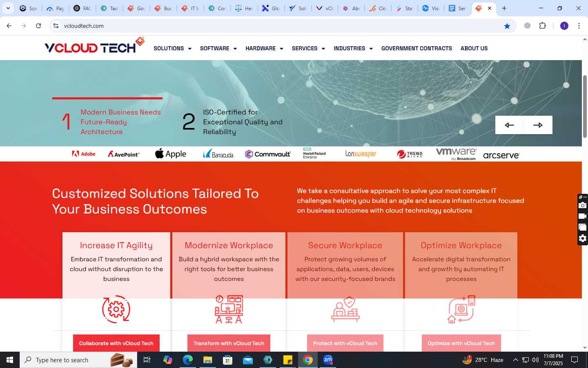Switch to the Sta browser tab
Screen dimensions: 588x368
404,8
